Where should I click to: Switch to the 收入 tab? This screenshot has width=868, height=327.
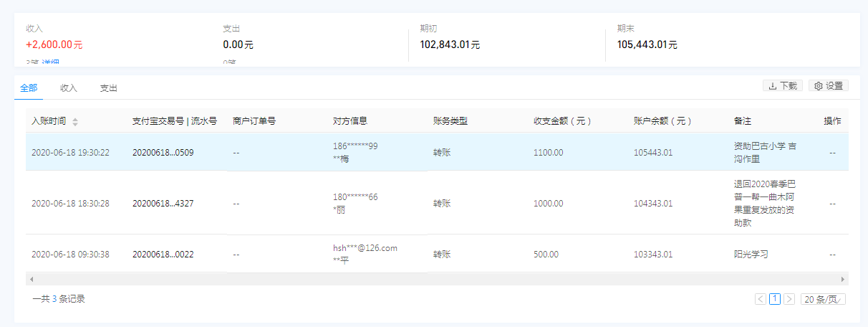click(69, 88)
